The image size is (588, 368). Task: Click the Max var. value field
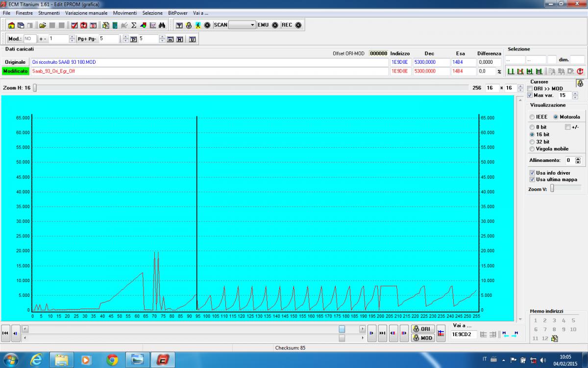(x=564, y=95)
